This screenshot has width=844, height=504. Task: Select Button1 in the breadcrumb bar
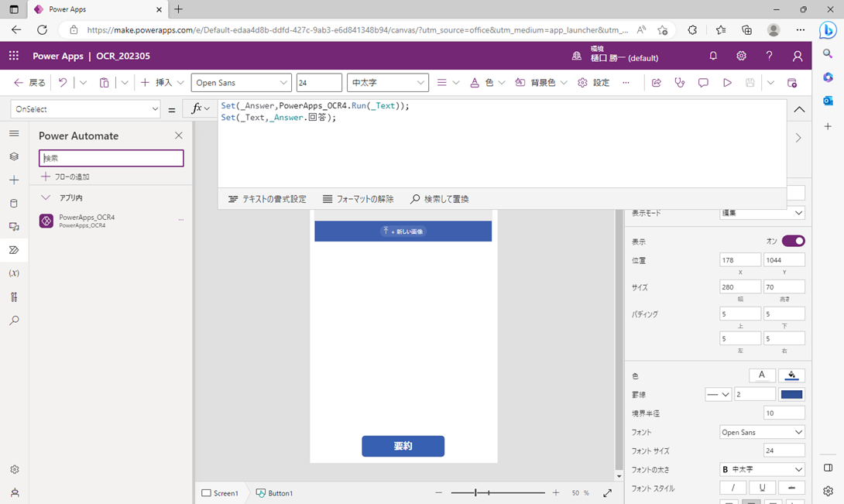274,492
